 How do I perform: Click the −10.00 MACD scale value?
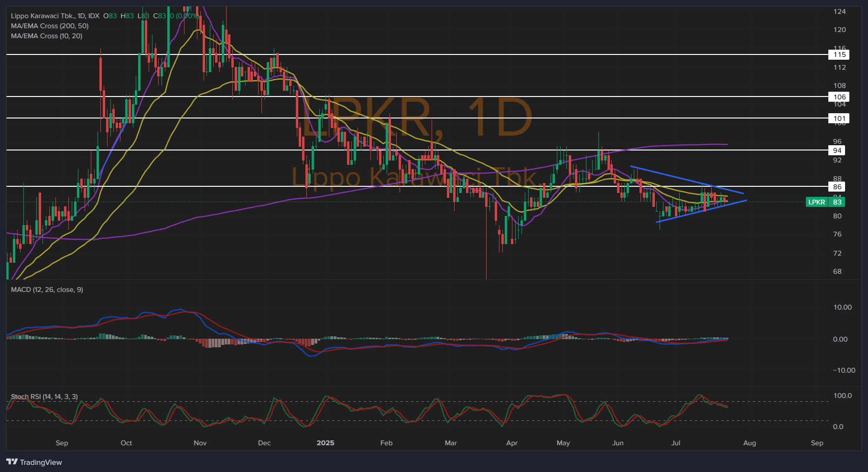844,370
